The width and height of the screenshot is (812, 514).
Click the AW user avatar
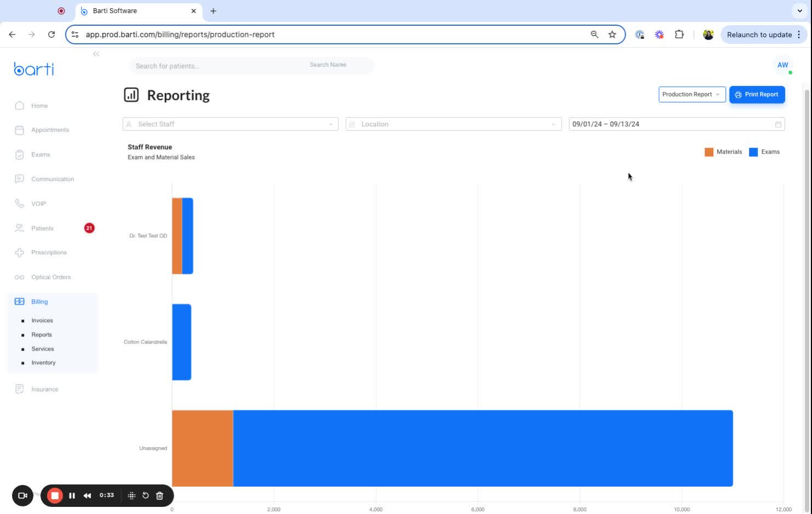tap(782, 65)
